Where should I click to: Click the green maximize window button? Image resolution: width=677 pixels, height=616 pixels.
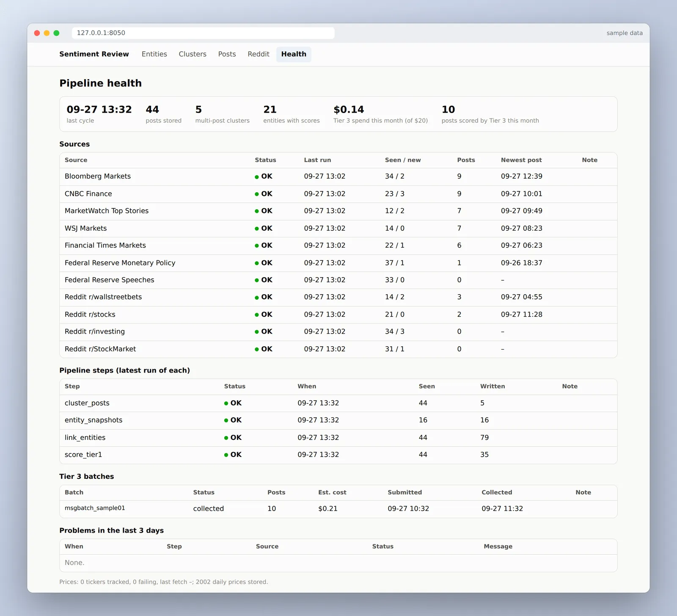[x=57, y=33]
